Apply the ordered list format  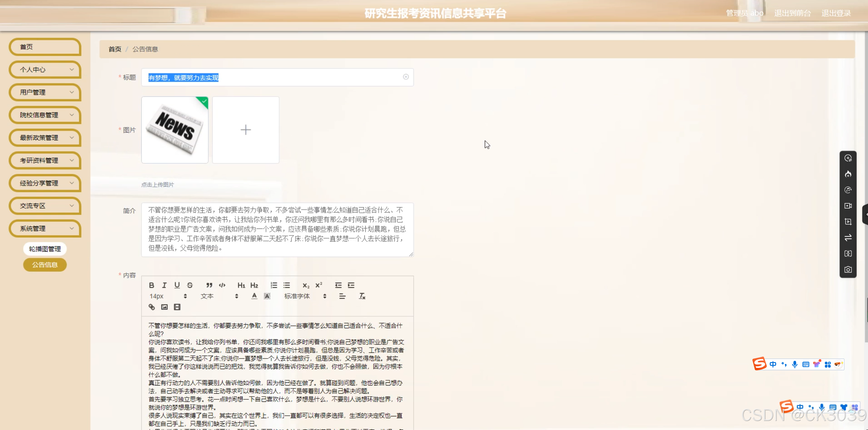(273, 285)
